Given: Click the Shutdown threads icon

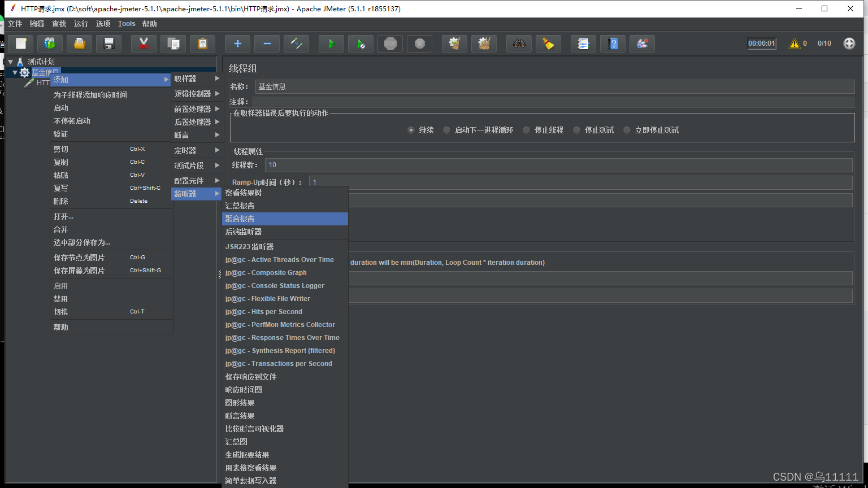Looking at the screenshot, I should pyautogui.click(x=420, y=43).
